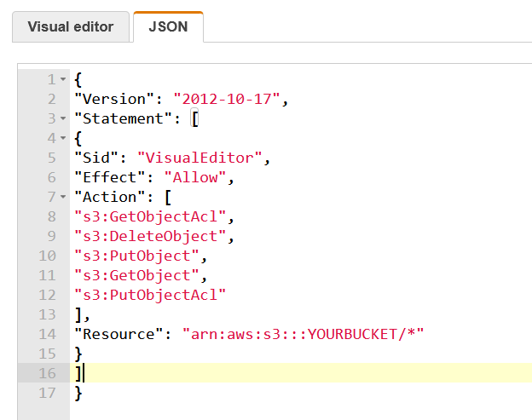Click the "s3:DeleteObject" action entry
532x420 pixels.
click(x=150, y=236)
